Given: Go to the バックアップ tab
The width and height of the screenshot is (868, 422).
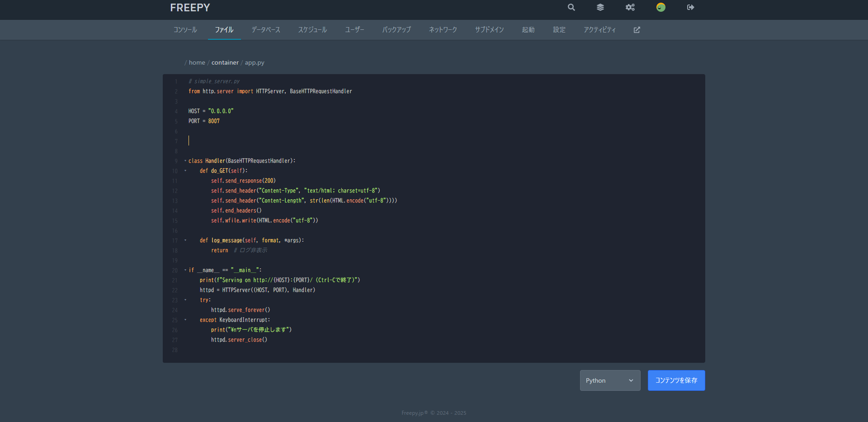Looking at the screenshot, I should click(396, 30).
